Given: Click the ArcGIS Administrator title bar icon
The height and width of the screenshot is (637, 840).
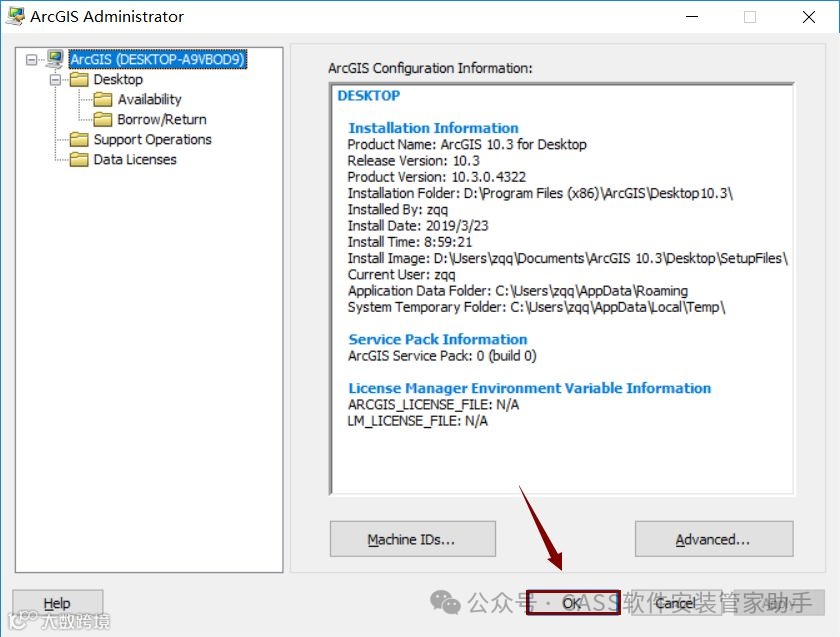Looking at the screenshot, I should tap(15, 16).
